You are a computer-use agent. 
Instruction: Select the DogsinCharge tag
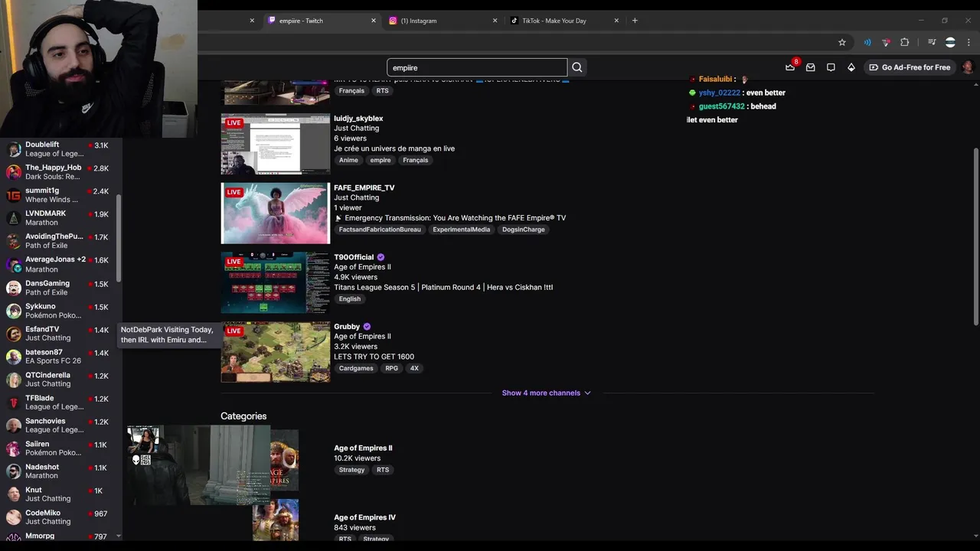tap(524, 230)
